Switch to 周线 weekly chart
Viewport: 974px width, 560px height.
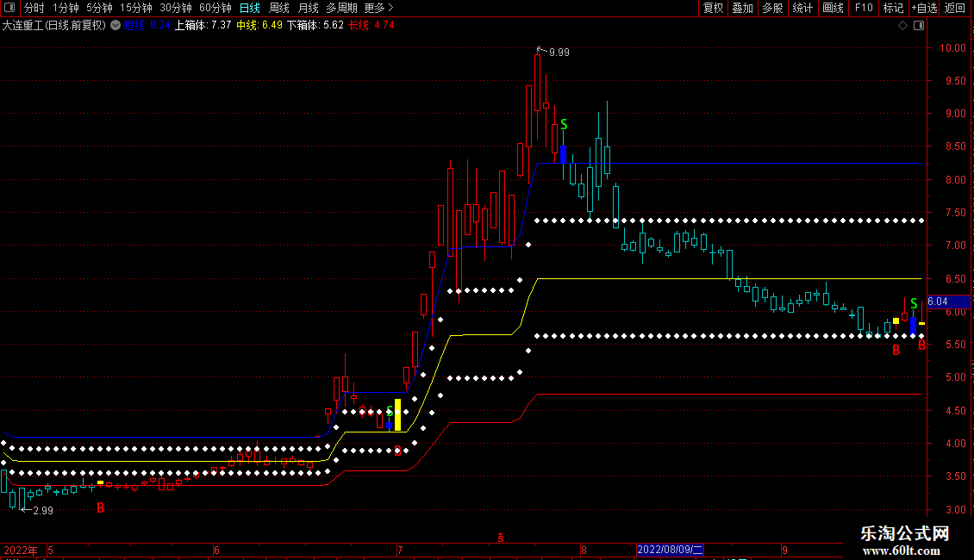pyautogui.click(x=279, y=8)
